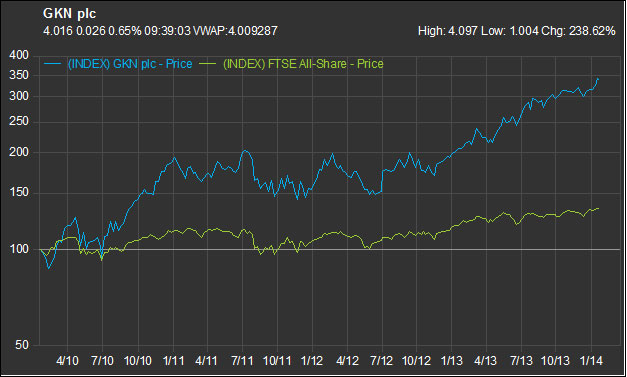627x377 pixels.
Task: Click the 4/10 x-axis date label
Action: pyautogui.click(x=67, y=361)
